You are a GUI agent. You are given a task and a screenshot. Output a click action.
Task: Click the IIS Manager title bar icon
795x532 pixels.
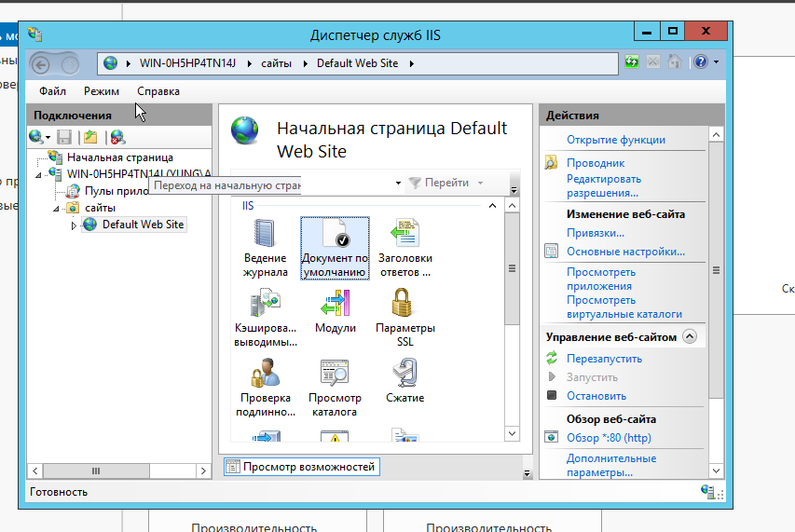[35, 34]
